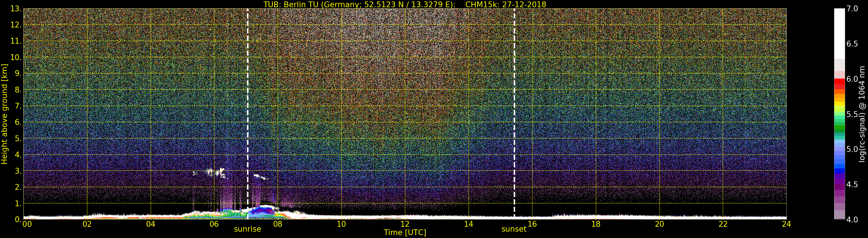868x238 pixels.
Task: Click time axis tick label '16'
Action: [x=532, y=224]
